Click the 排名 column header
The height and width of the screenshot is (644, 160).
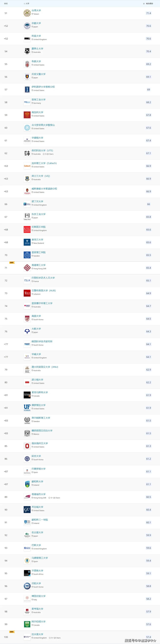6,4
